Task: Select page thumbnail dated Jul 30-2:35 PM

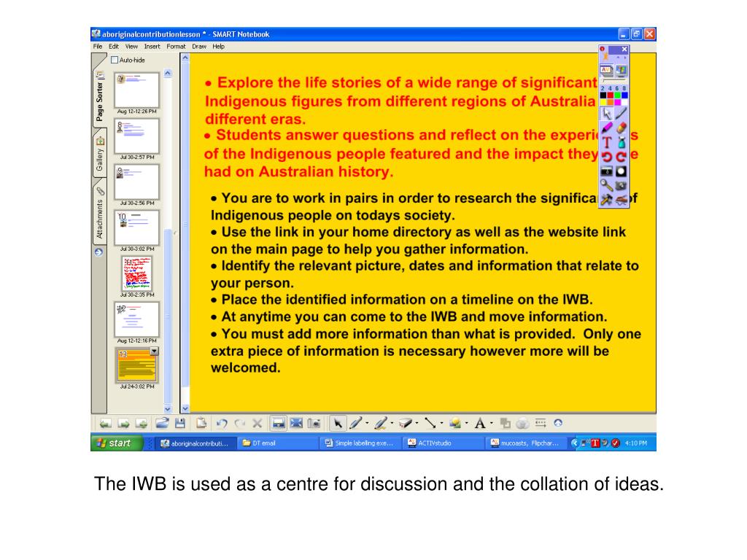Action: point(136,273)
